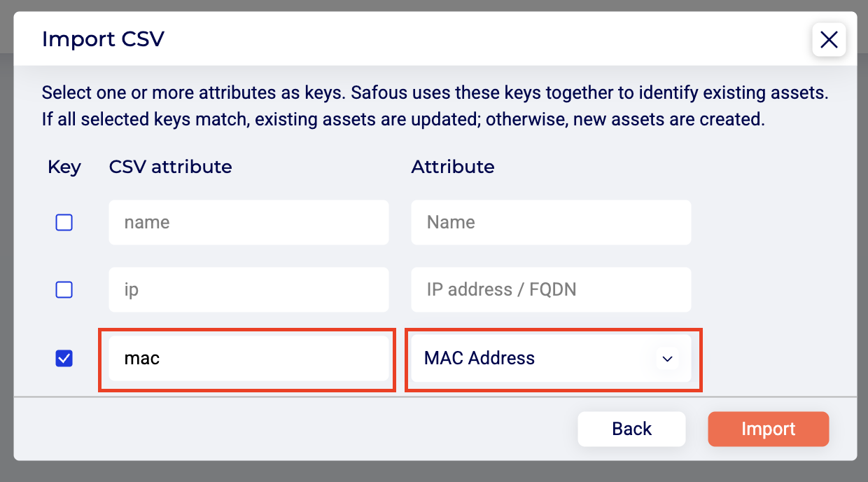This screenshot has width=868, height=482.
Task: Tick the ip row key checkbox
Action: pyautogui.click(x=64, y=289)
